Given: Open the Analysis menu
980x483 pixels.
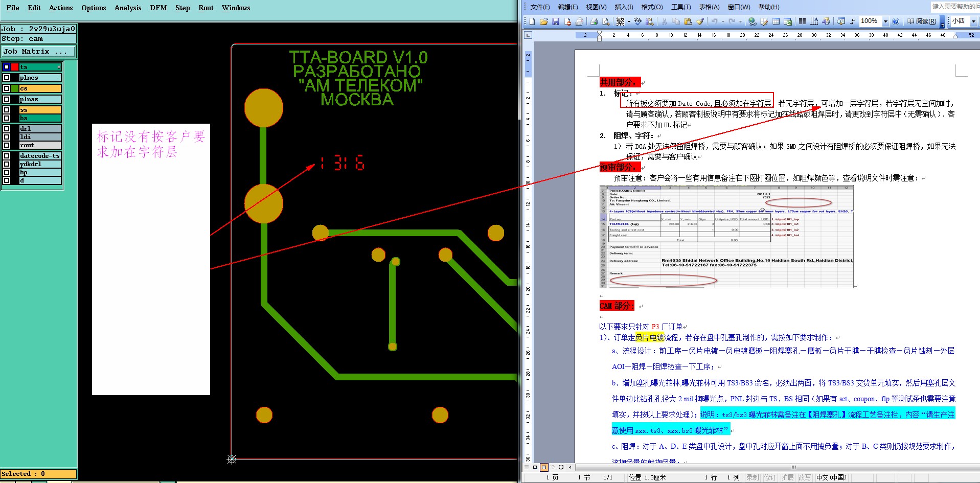Looking at the screenshot, I should [x=128, y=8].
